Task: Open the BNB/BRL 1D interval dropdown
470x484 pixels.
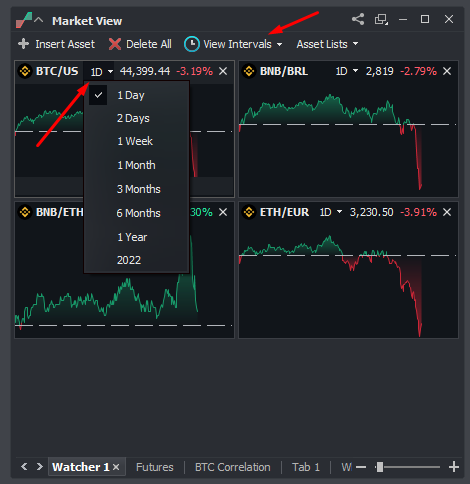Action: coord(347,71)
